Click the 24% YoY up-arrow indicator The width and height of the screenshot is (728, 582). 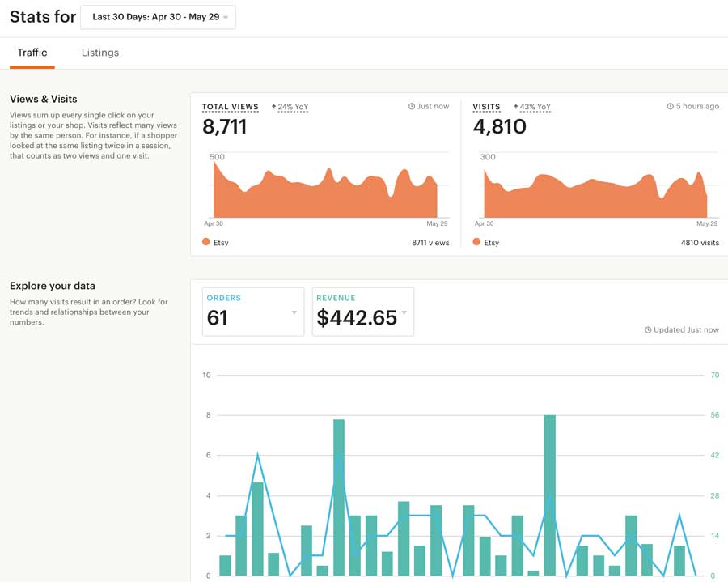274,107
